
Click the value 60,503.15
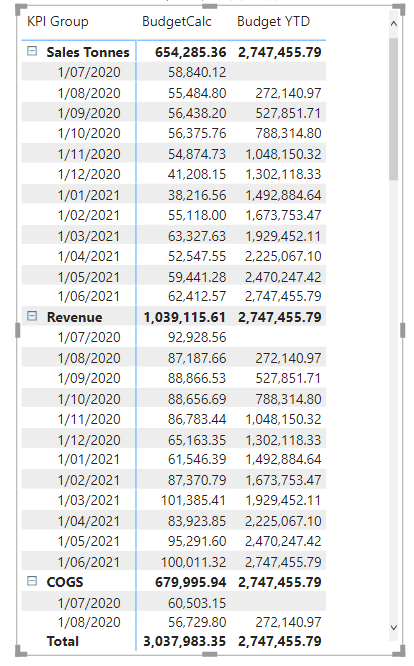click(x=197, y=603)
